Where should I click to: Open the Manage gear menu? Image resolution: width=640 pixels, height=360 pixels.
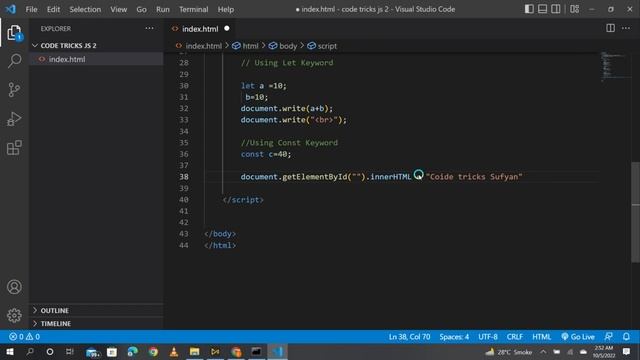click(14, 315)
